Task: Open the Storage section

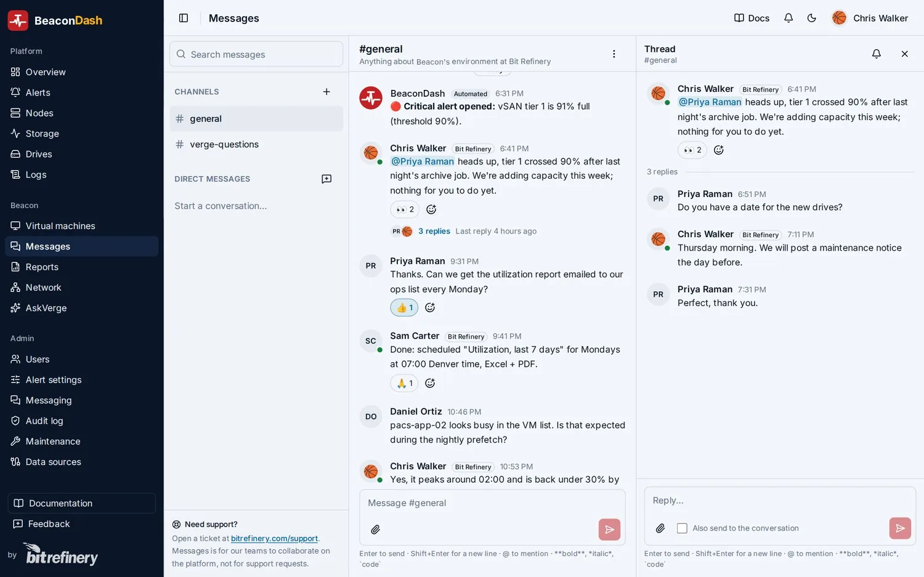Action: click(81, 134)
